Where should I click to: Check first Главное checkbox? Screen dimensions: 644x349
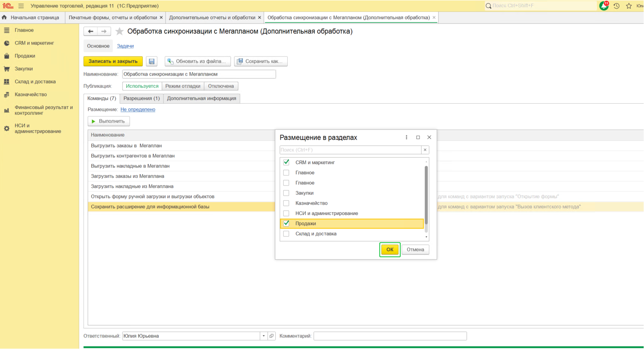286,173
